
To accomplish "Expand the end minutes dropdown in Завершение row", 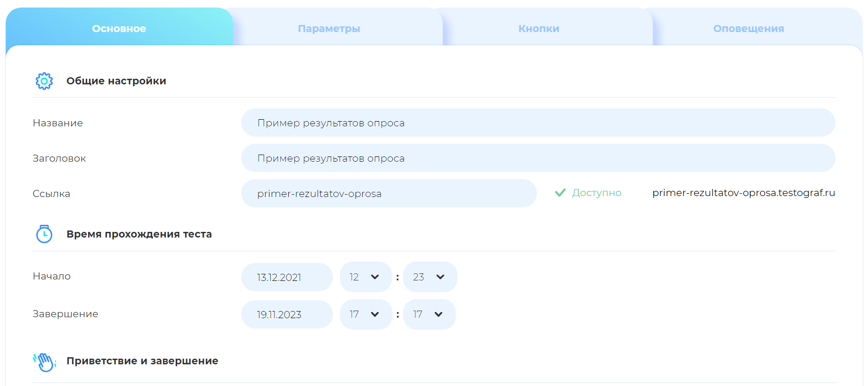I will [x=429, y=314].
